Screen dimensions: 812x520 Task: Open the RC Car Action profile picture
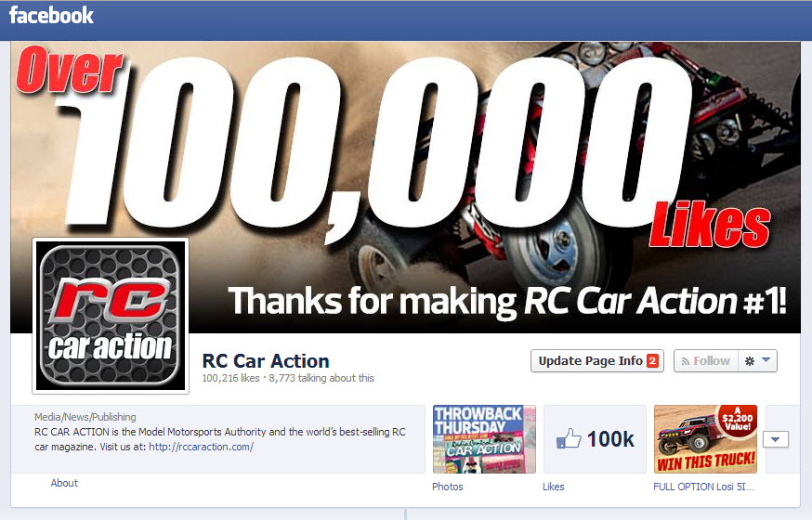coord(111,316)
